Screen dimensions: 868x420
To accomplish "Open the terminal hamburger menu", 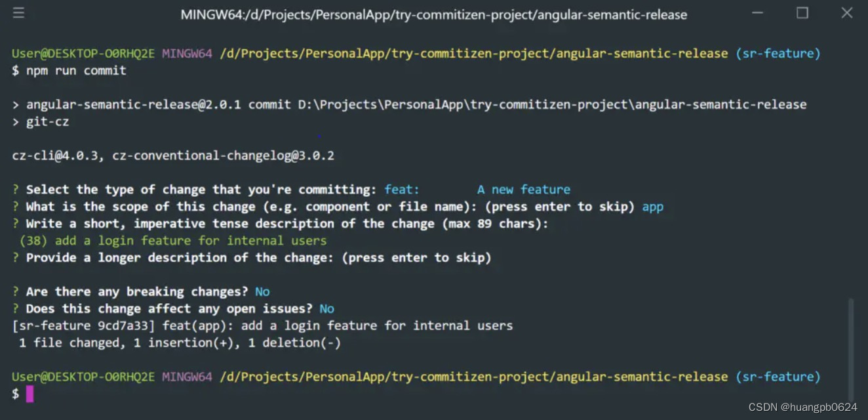I will point(19,12).
